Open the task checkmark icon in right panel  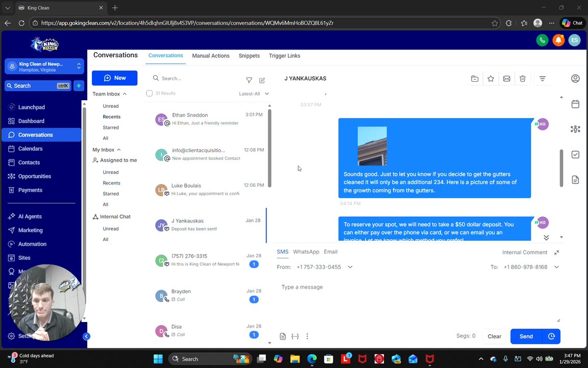pyautogui.click(x=575, y=154)
